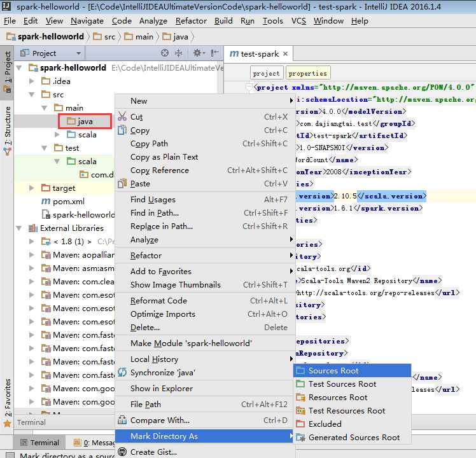Collapse the src folder
Viewport: 476px width, 458px height.
[32, 94]
